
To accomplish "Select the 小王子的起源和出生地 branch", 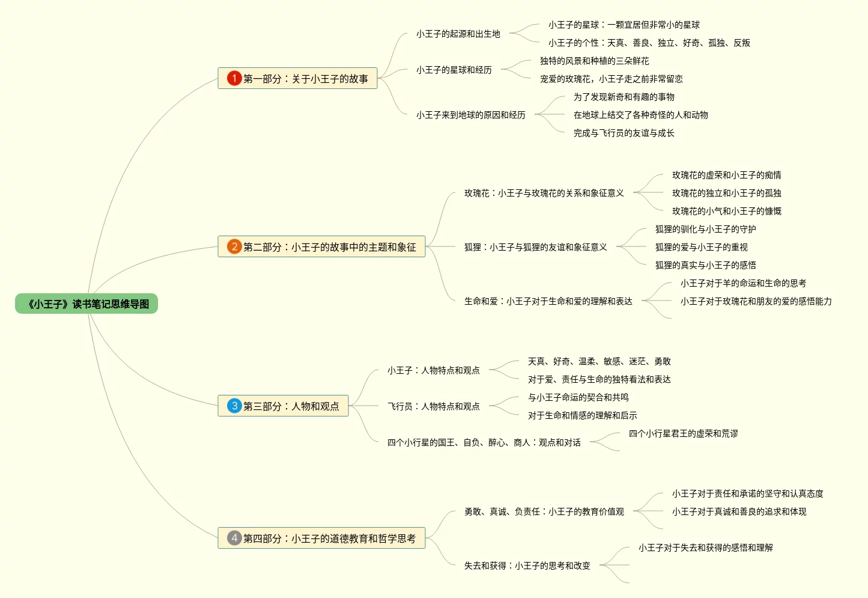I will tap(458, 34).
